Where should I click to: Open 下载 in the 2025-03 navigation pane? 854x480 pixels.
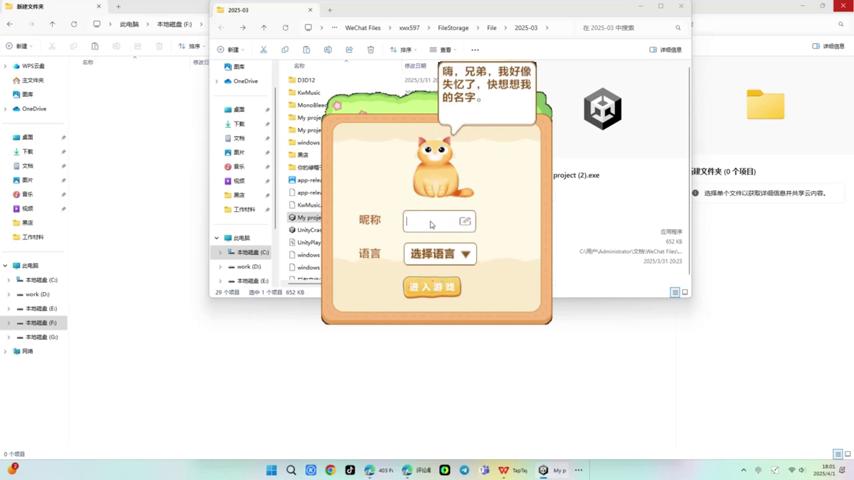239,124
